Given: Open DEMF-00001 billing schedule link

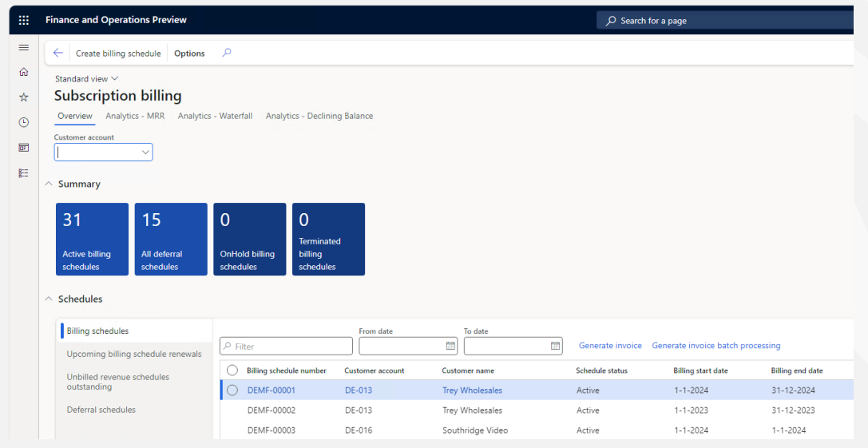Looking at the screenshot, I should [x=271, y=391].
